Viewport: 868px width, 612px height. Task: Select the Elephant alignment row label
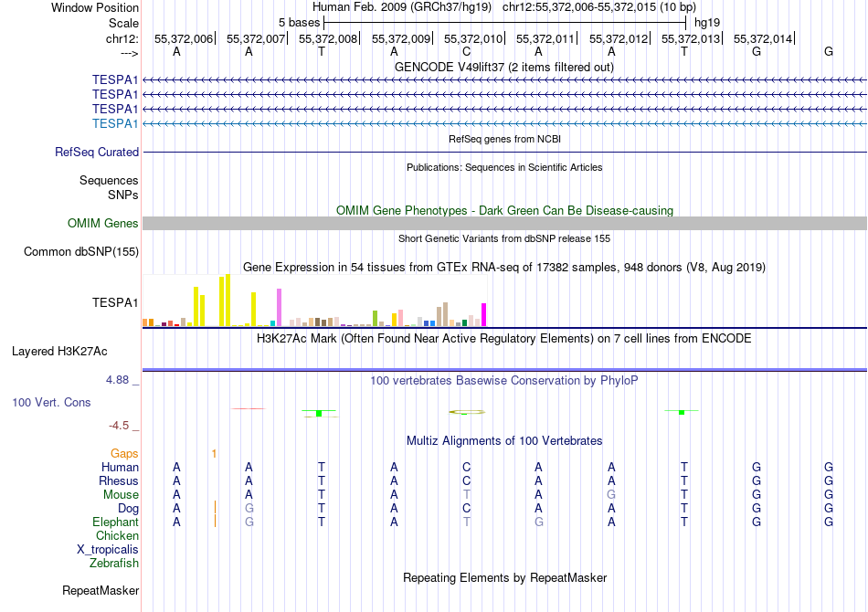pos(115,522)
